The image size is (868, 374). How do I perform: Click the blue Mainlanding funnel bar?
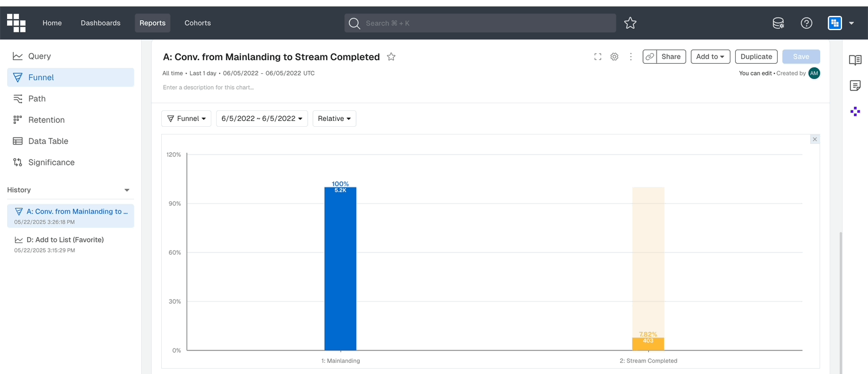pyautogui.click(x=340, y=269)
